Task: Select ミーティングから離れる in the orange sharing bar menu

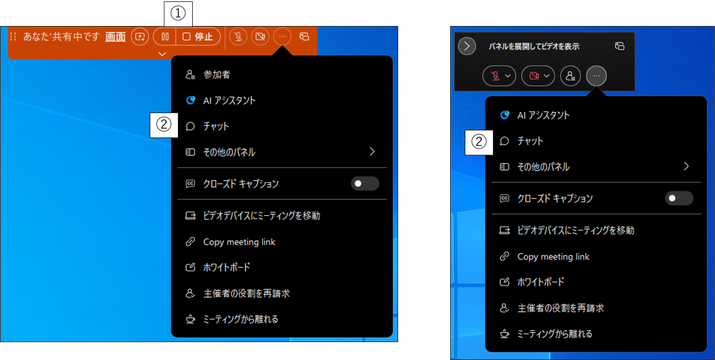Action: 282,319
